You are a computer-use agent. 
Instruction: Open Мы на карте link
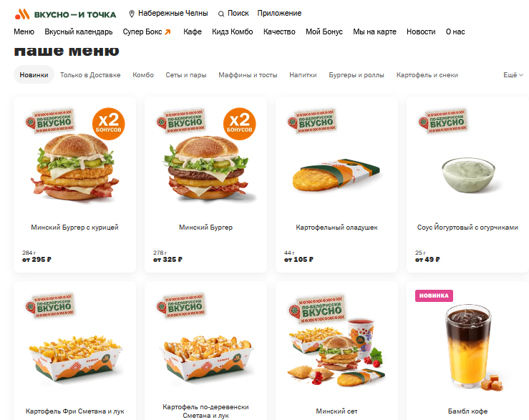point(374,31)
